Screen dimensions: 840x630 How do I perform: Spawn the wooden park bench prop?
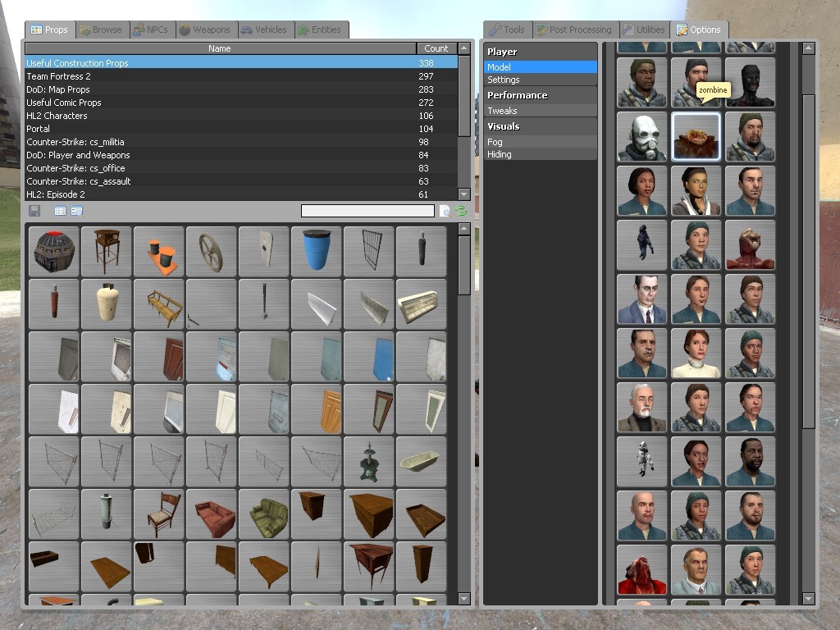[158, 304]
